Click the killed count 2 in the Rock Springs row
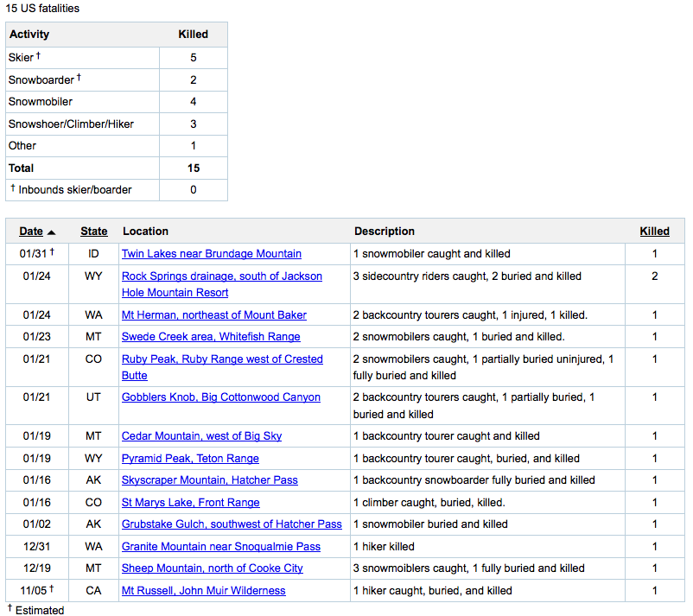This screenshot has height=616, width=693. click(x=655, y=276)
